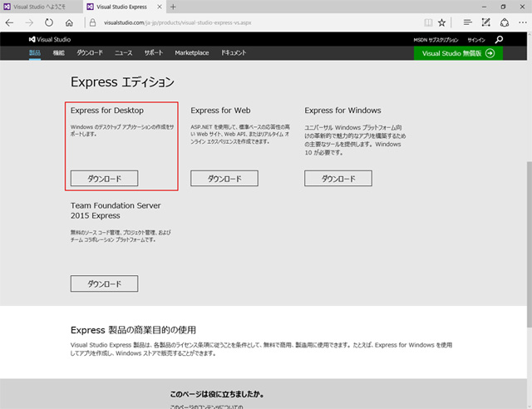Screen dimensions: 532x409
Task: Open reading view book icon
Action: coord(428,22)
